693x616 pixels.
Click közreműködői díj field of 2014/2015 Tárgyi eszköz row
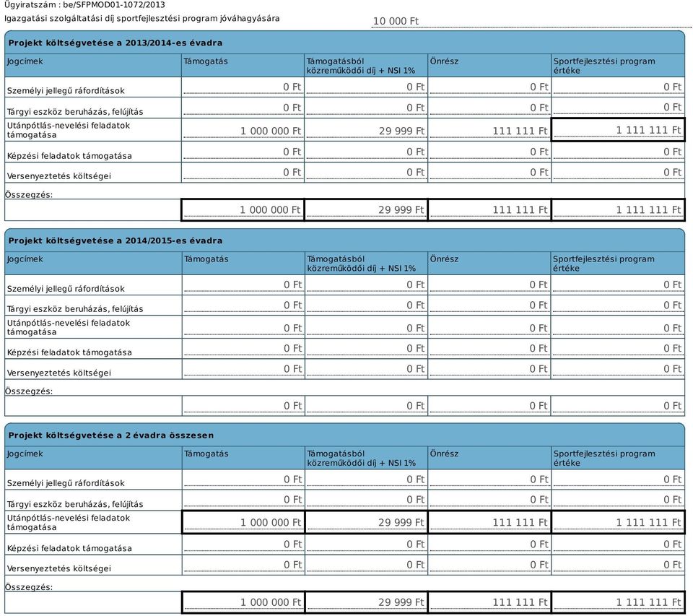(x=366, y=305)
